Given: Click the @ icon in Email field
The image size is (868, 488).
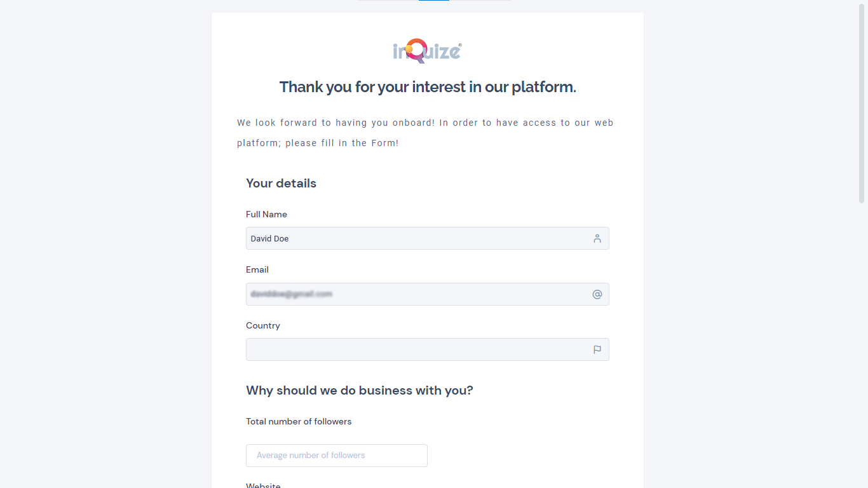Looking at the screenshot, I should tap(597, 294).
